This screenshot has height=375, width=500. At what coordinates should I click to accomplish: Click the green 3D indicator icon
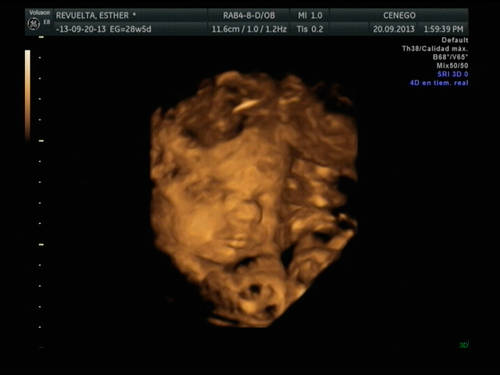tap(464, 345)
